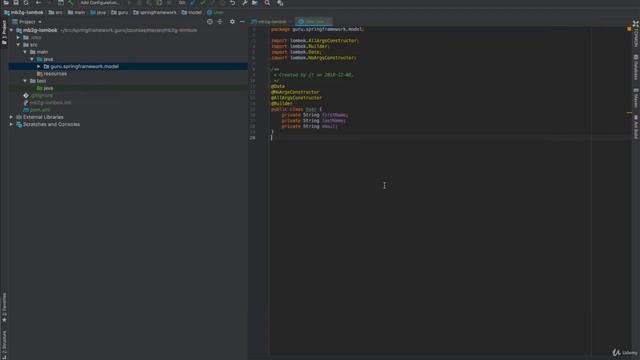Viewport: 640px width, 360px height.
Task: Click the @Builder annotation line
Action: point(282,104)
